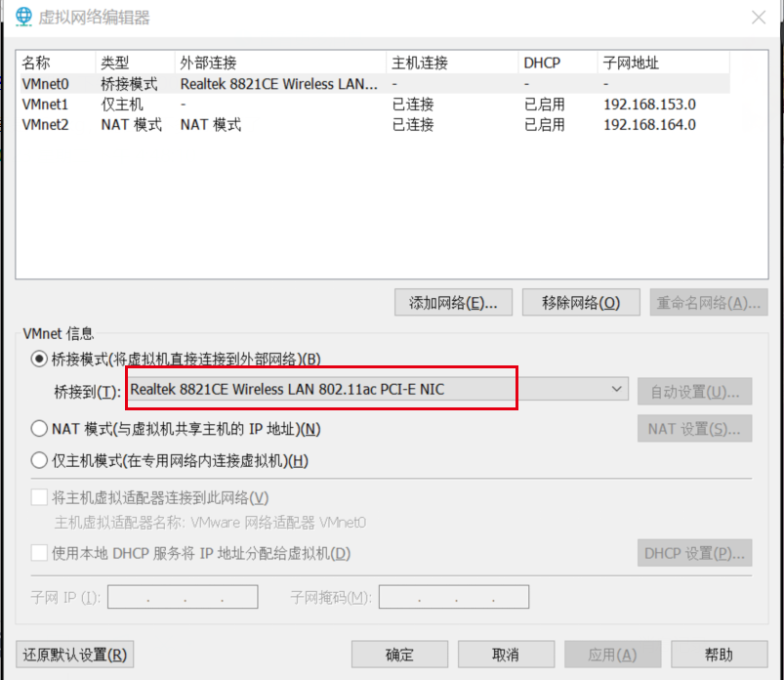Click 桥接模式 type cell of VMnet0

click(129, 84)
